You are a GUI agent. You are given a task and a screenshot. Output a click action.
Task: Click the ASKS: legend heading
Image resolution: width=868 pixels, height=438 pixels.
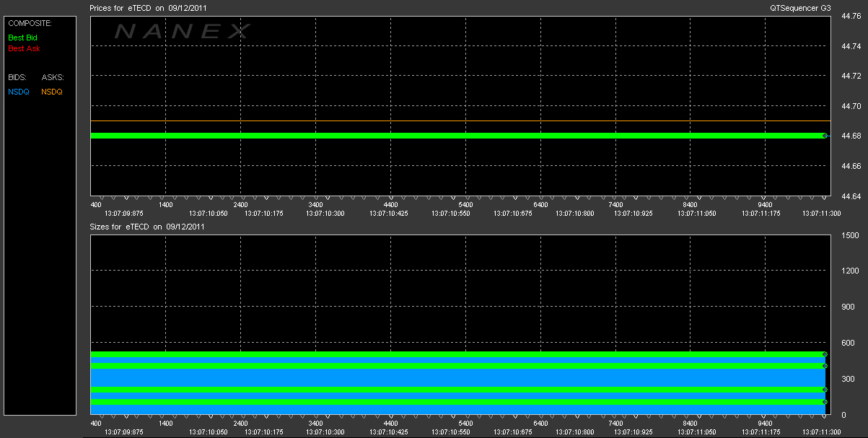(x=53, y=76)
